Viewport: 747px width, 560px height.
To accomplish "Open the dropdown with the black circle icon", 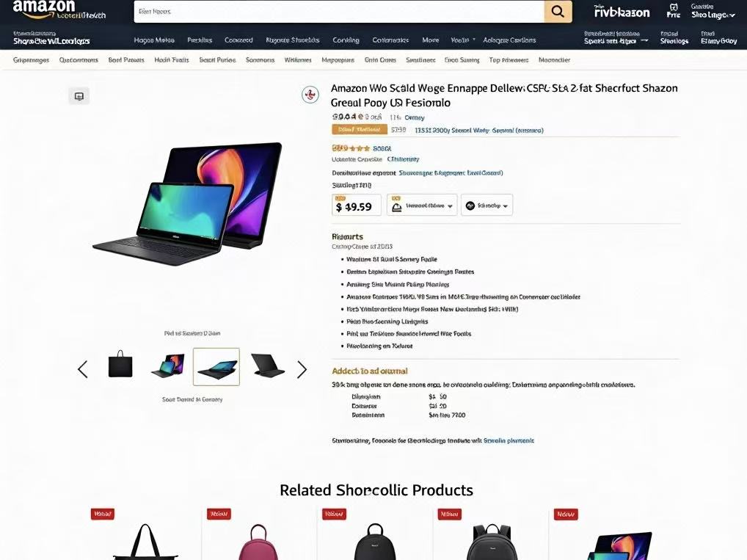I will tap(487, 205).
